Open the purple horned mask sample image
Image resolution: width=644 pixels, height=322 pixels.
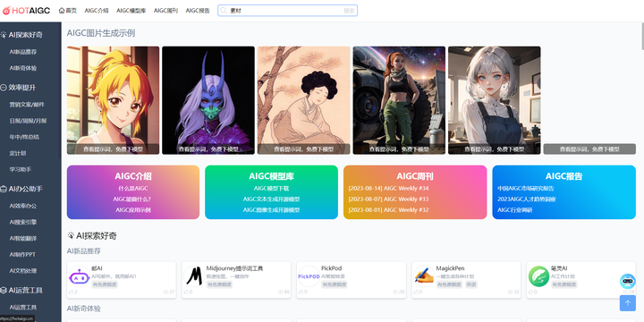(208, 100)
